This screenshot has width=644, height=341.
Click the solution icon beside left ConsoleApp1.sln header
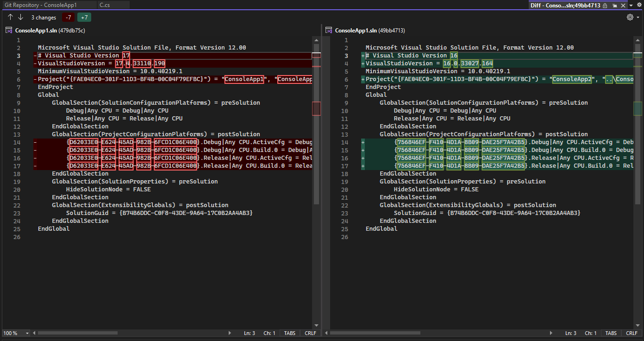point(8,30)
